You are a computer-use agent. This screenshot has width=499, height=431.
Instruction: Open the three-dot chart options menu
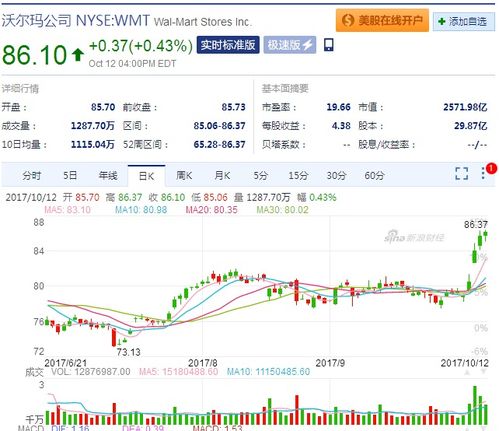[483, 173]
